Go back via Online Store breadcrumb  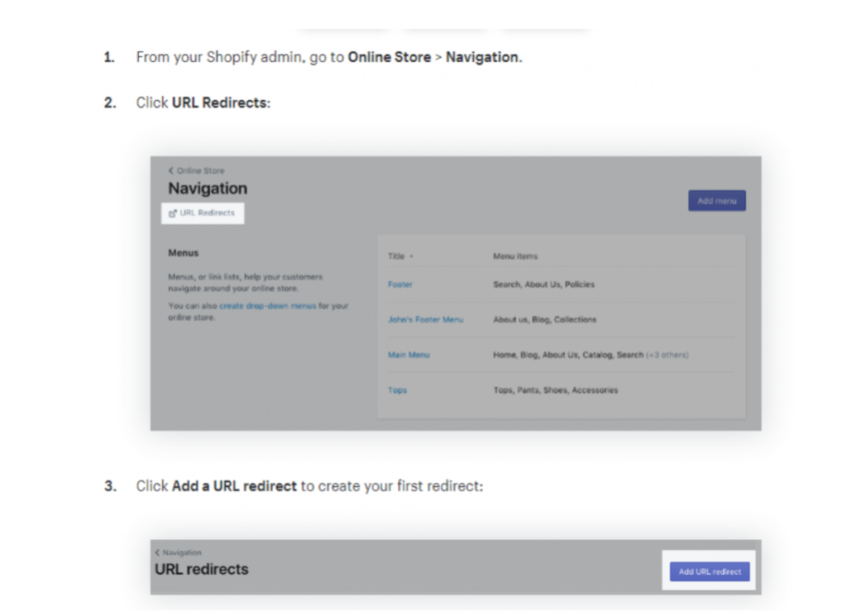(200, 171)
